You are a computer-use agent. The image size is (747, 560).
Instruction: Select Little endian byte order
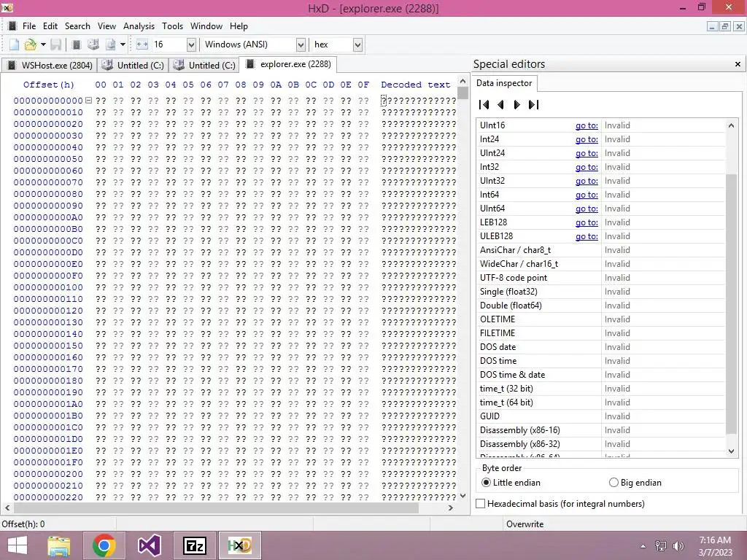511,483
